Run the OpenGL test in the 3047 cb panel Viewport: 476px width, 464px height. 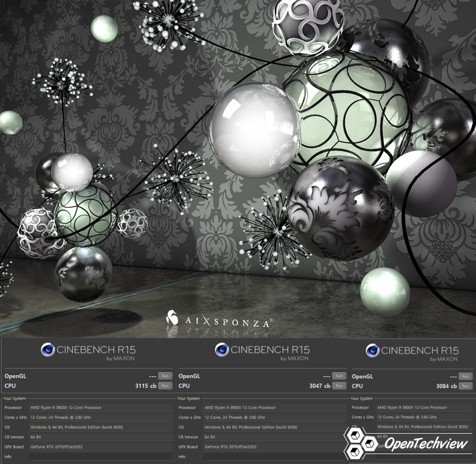(x=339, y=376)
